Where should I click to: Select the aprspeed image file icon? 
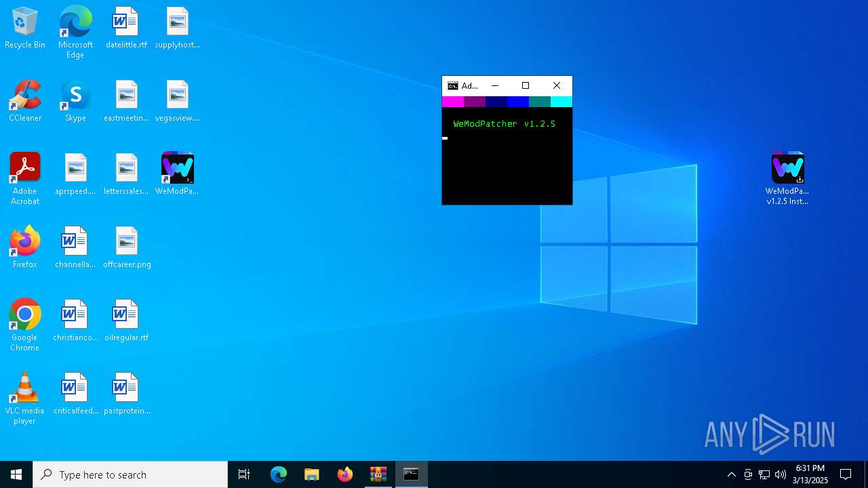pyautogui.click(x=75, y=175)
